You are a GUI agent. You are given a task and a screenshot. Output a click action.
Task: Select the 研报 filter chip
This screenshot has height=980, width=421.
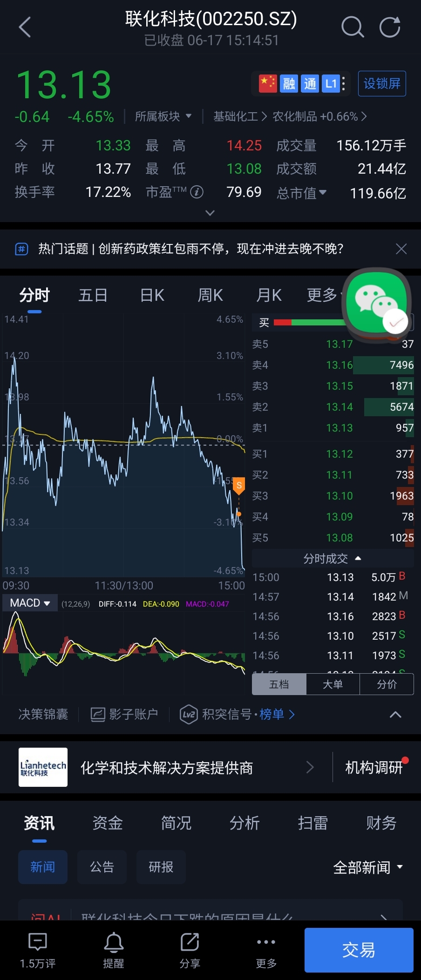coord(161,867)
